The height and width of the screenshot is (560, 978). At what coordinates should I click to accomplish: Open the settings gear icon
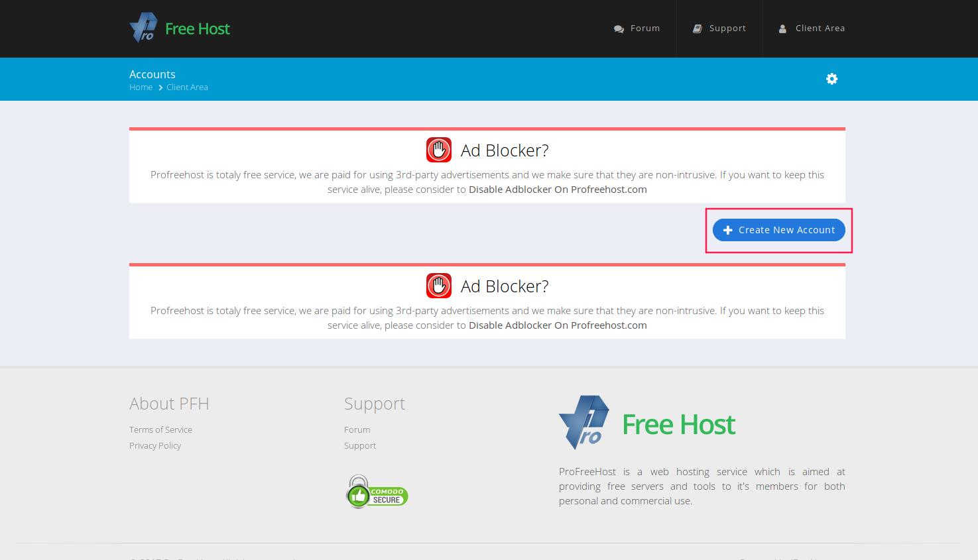[x=831, y=79]
